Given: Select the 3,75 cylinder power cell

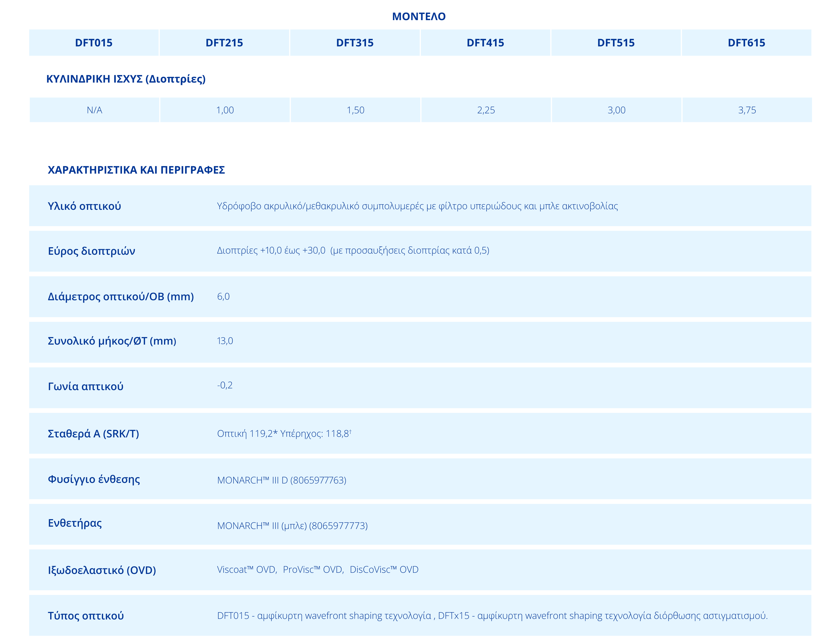Looking at the screenshot, I should [x=747, y=110].
